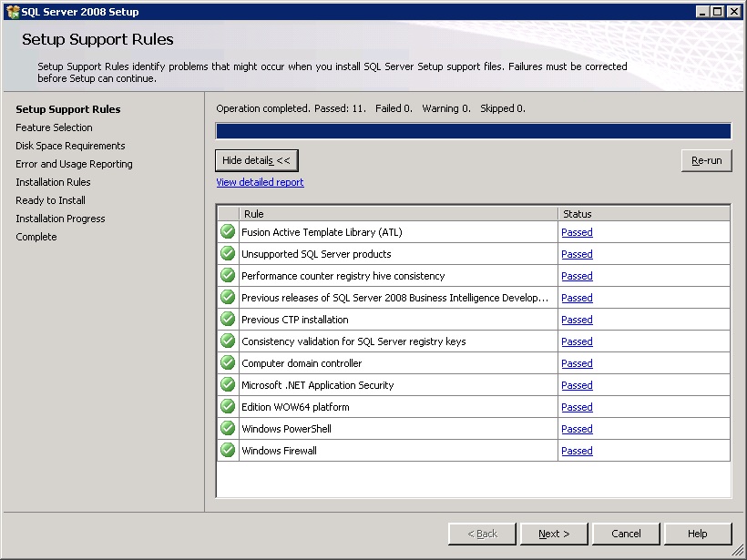Open Passed status for .NET Application Security

(577, 386)
